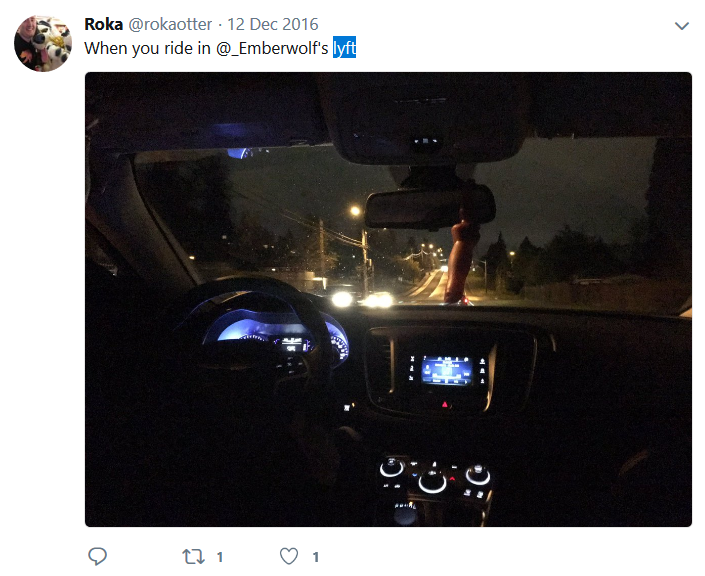705x576 pixels.
Task: Open Roka's profile avatar picture
Action: 43,44
